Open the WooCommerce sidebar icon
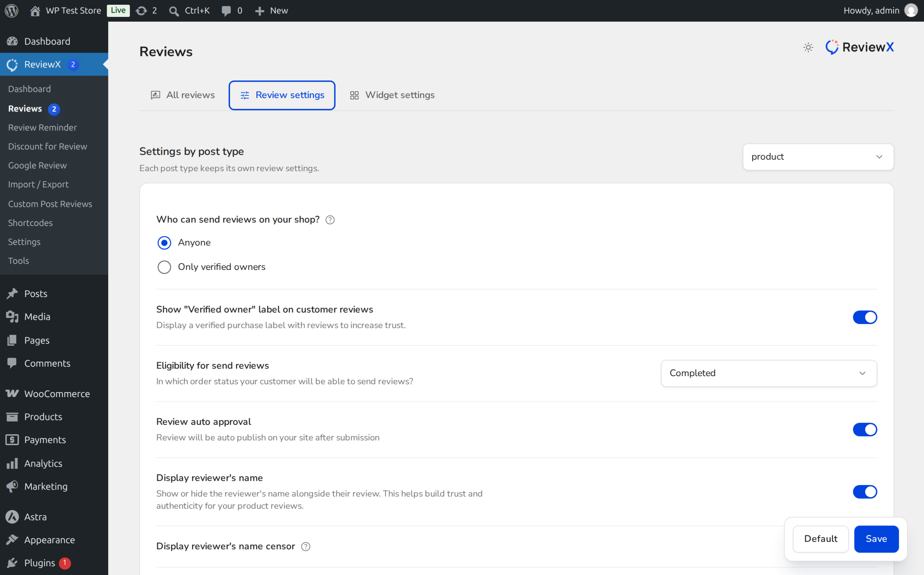The width and height of the screenshot is (924, 575). (x=12, y=393)
